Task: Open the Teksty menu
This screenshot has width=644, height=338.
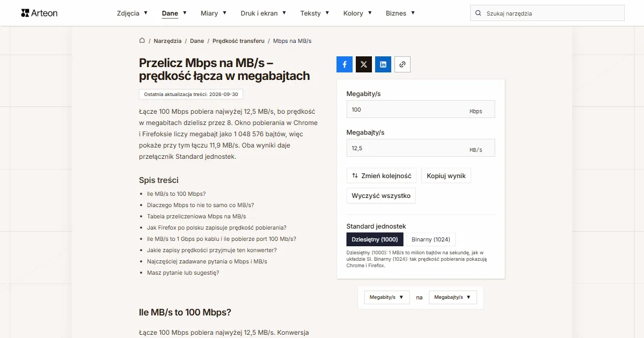Action: coord(315,13)
